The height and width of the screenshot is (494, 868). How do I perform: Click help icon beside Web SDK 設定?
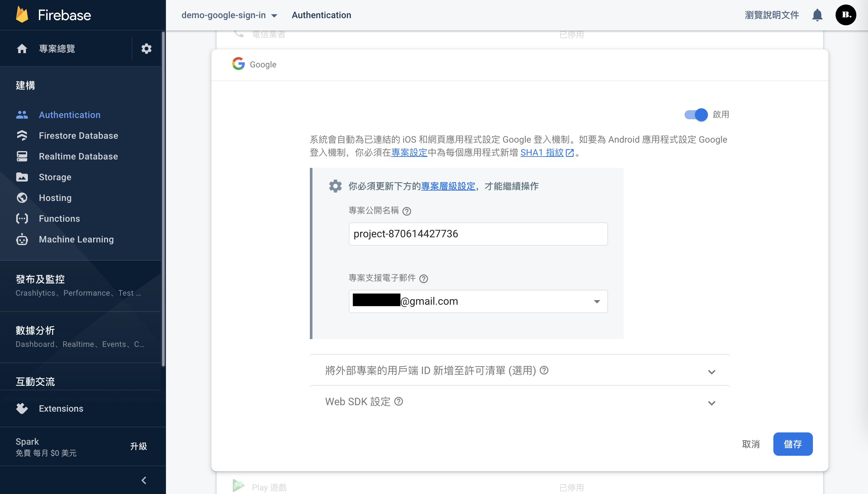[399, 401]
